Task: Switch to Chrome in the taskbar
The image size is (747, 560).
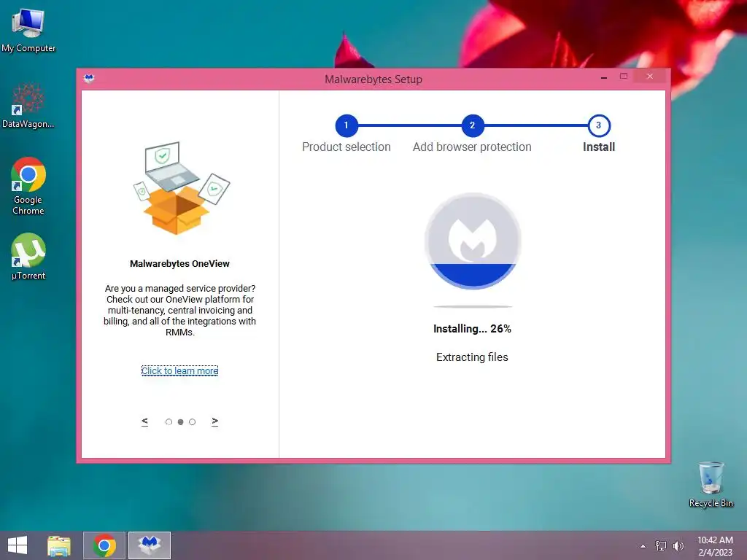Action: pos(104,545)
